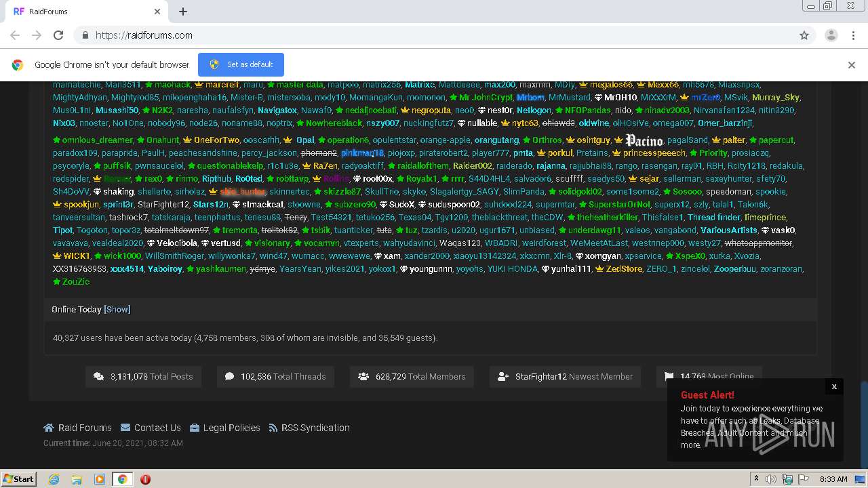
Task: Open the Chrome three-dot menu
Action: 853,35
